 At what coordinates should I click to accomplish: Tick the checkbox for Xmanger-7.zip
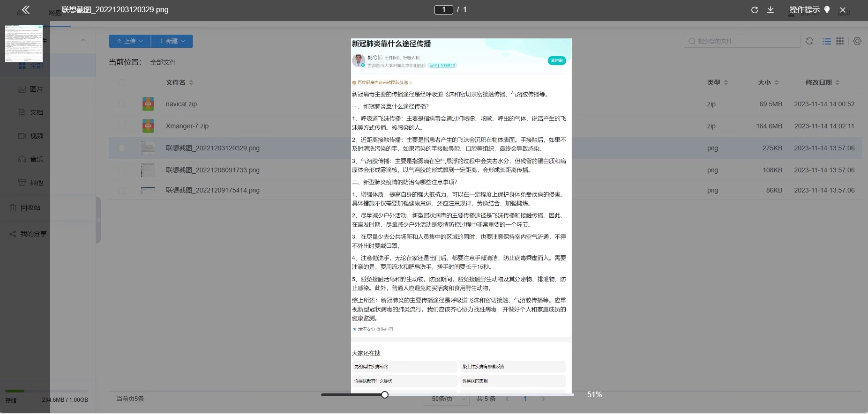pyautogui.click(x=122, y=126)
